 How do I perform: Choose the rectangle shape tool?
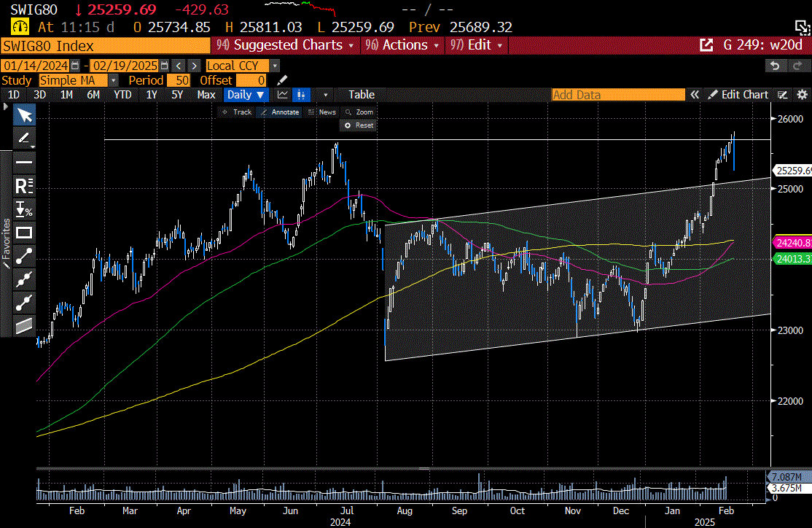click(x=24, y=233)
